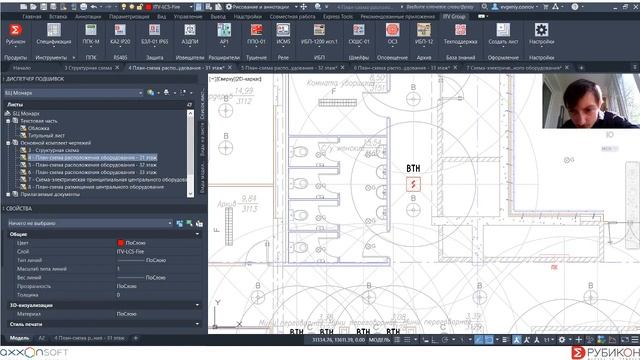The image size is (640, 360).
Task: Switch to the Express Tools ribbon tab
Action: coord(338,17)
